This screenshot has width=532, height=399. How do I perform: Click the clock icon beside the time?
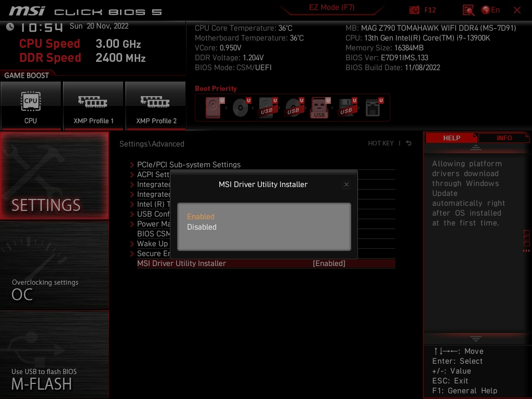10,26
